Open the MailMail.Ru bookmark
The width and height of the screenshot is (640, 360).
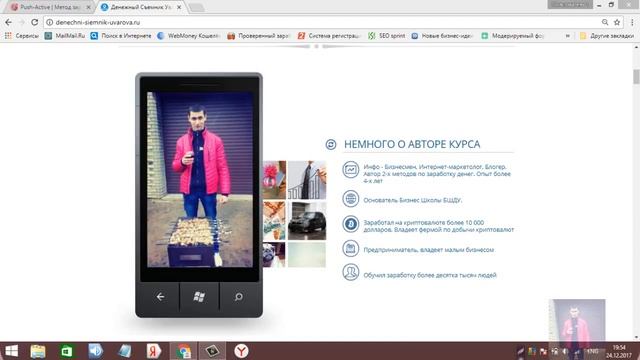65,36
